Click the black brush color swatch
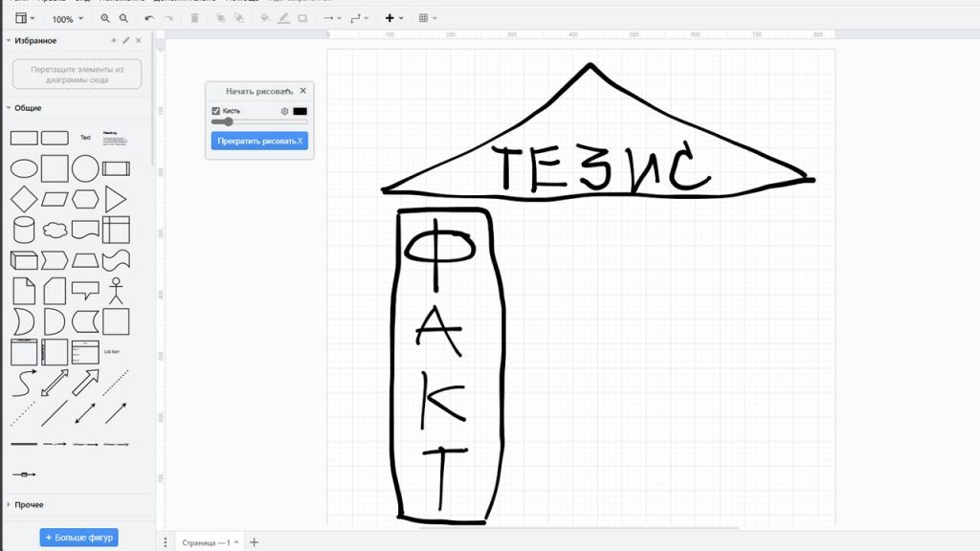980x551 pixels. [300, 111]
